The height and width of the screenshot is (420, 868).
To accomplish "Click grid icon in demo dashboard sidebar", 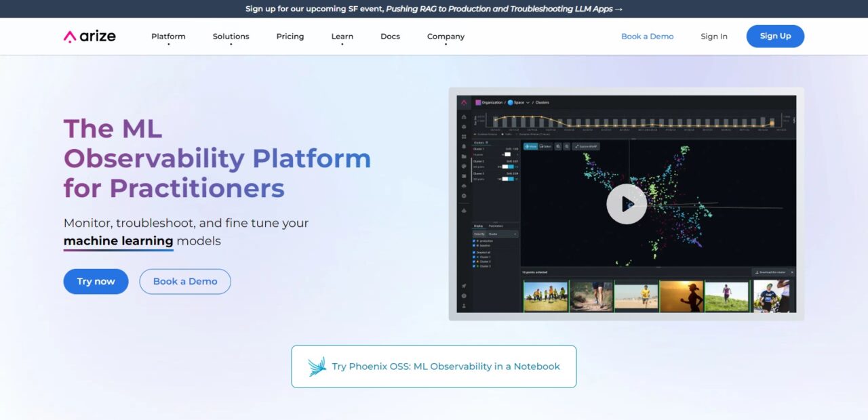I will (464, 136).
